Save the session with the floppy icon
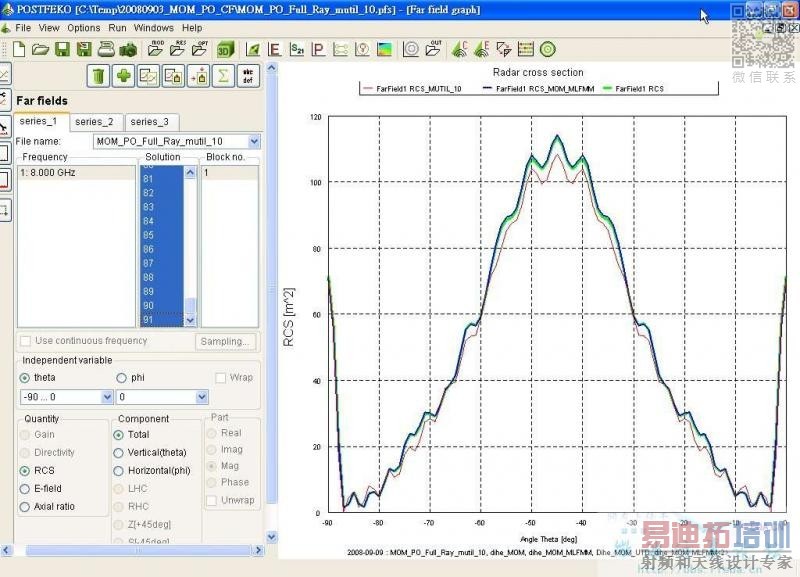 pyautogui.click(x=62, y=49)
